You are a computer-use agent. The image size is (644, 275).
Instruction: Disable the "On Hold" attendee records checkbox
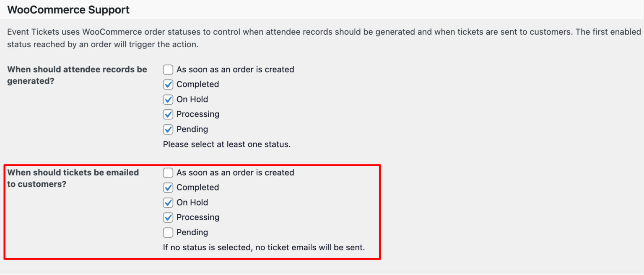coord(168,99)
